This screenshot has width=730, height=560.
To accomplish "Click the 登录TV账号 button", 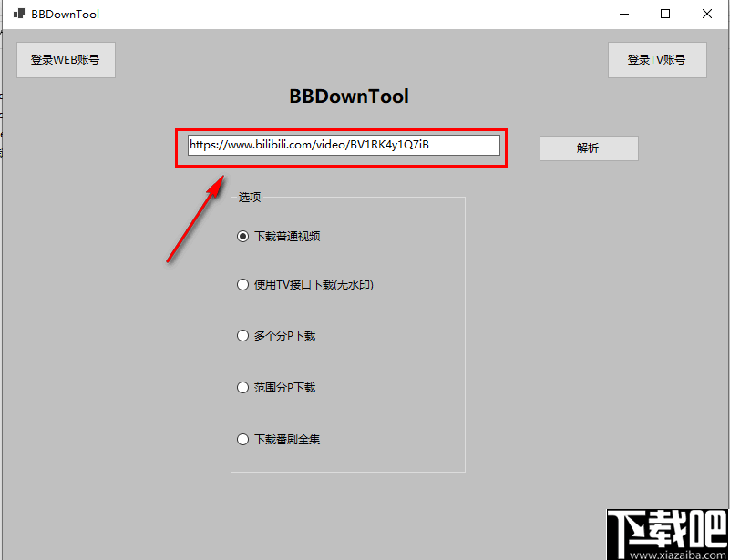I will [657, 59].
